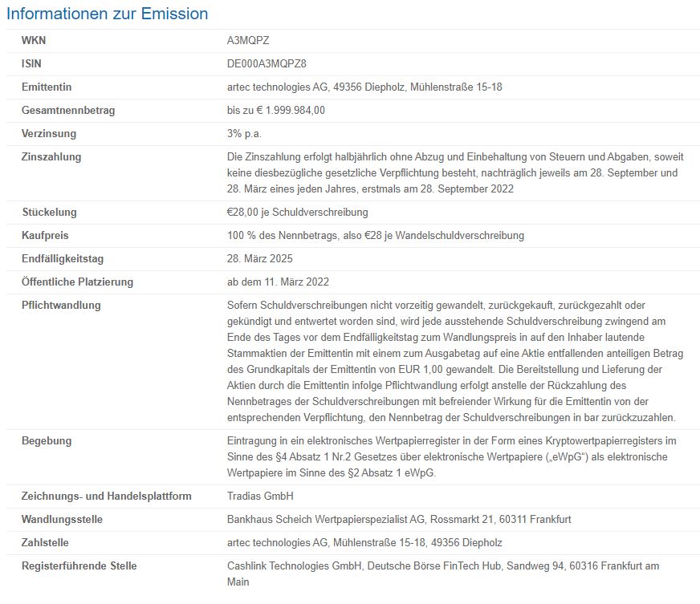Click the ISIN value DE000A3MQPZ8
The height and width of the screenshot is (604, 700).
(x=266, y=63)
